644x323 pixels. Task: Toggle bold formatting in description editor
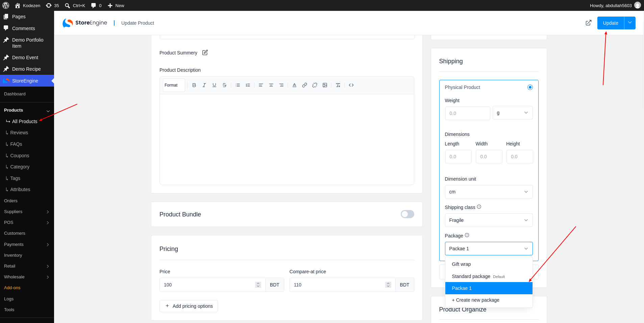[194, 85]
